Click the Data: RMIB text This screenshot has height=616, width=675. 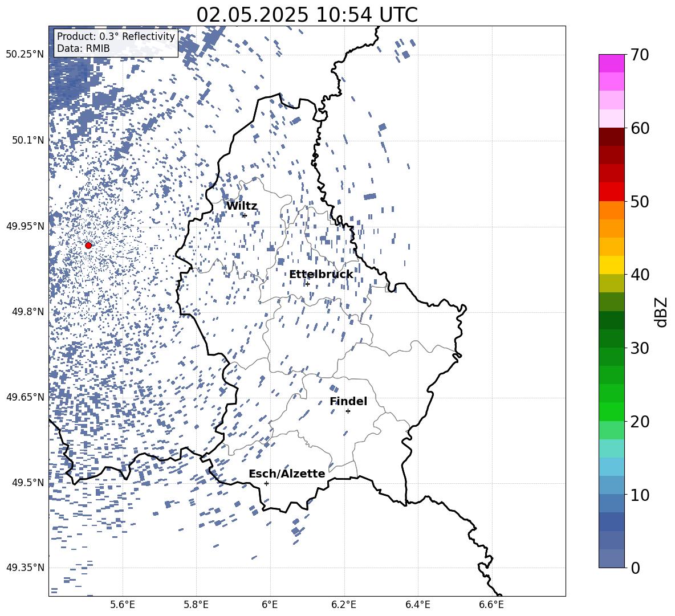click(83, 48)
